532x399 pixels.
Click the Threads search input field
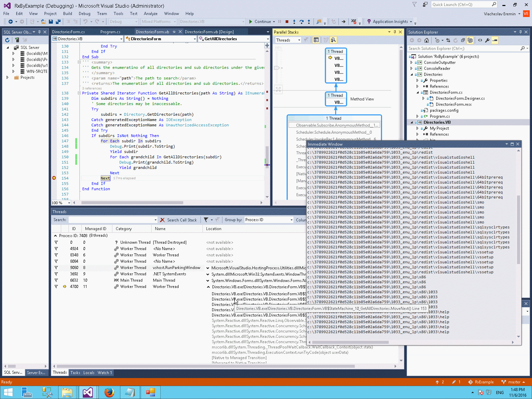pyautogui.click(x=111, y=220)
